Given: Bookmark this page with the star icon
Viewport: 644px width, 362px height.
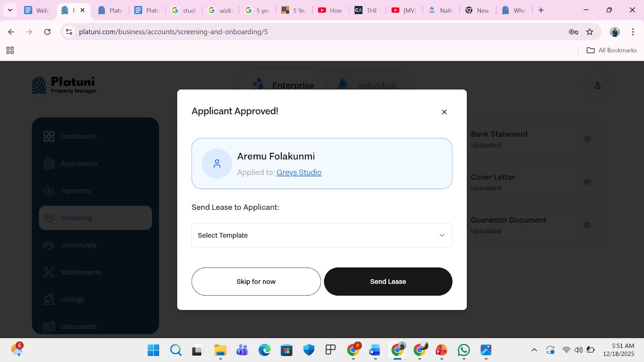Looking at the screenshot, I should pyautogui.click(x=590, y=32).
